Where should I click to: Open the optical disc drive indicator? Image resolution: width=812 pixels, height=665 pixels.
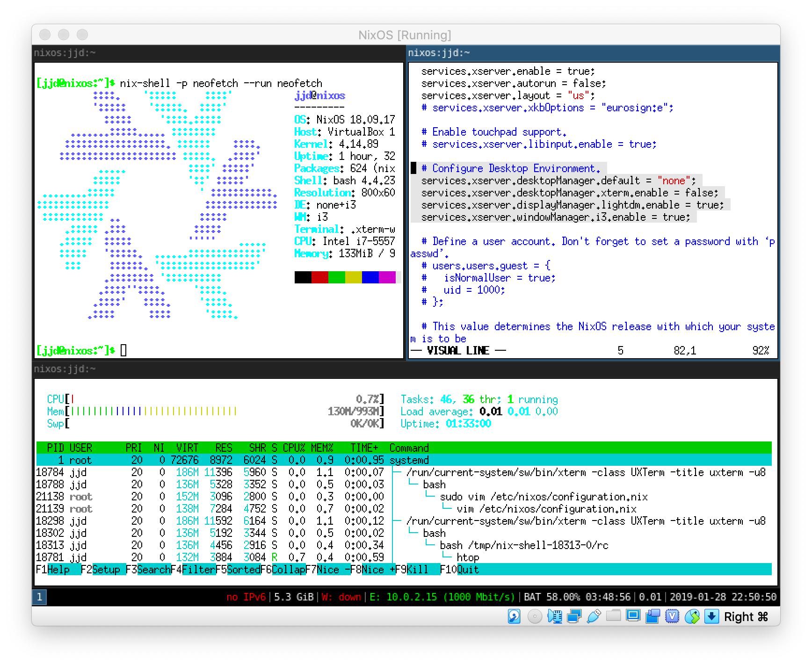coord(534,616)
